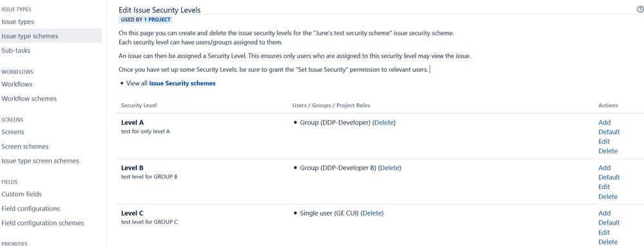Screen dimensions: 644x246
Task: Delete single user GE CUI from Level C
Action: [372, 213]
